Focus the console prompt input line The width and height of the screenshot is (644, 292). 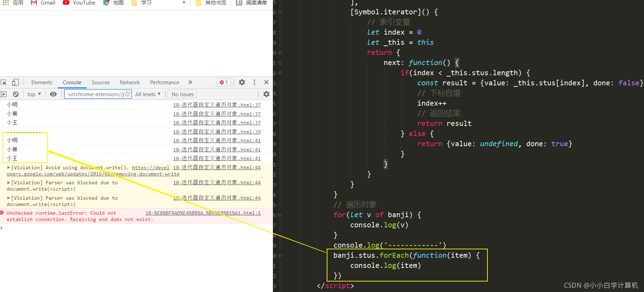[136, 228]
